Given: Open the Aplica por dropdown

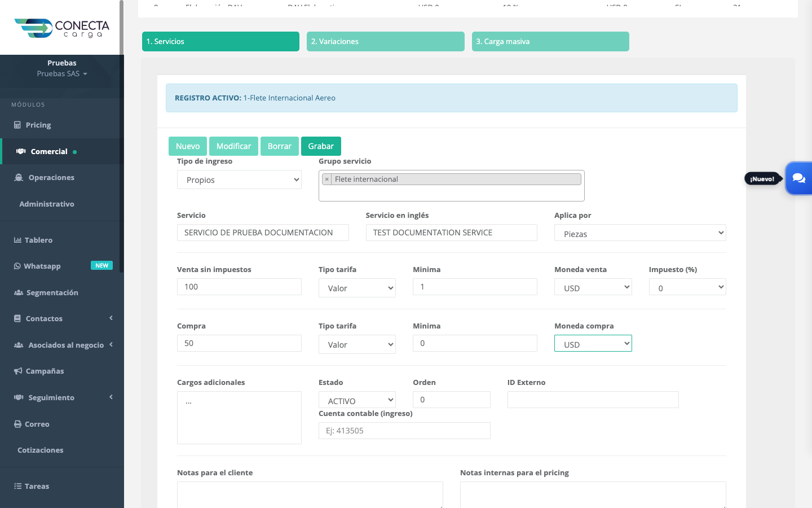Looking at the screenshot, I should (640, 233).
